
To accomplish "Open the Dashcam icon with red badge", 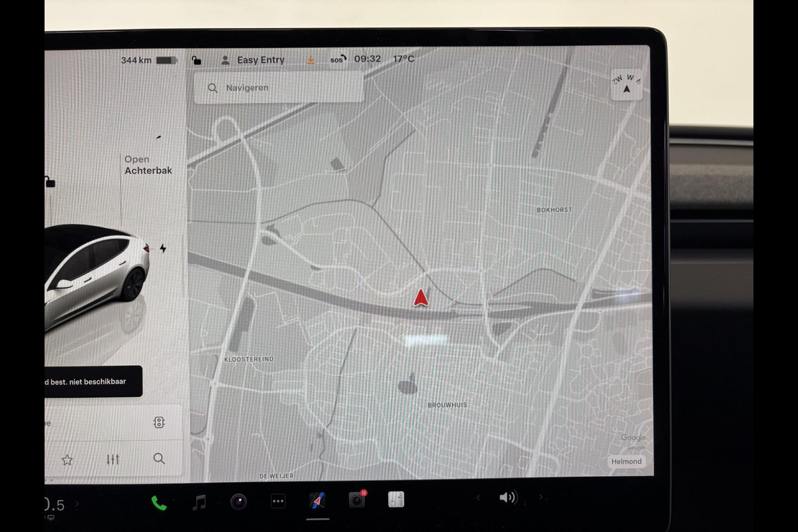I will tap(357, 499).
